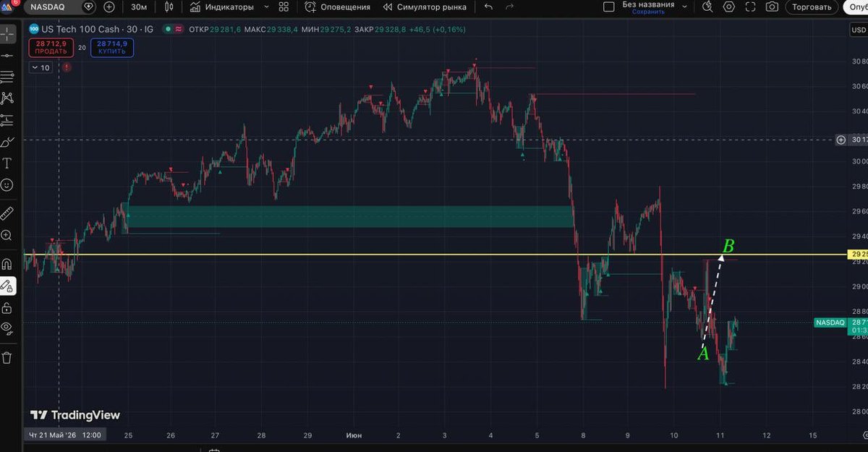
Task: Expand the layout name dropdown chevron
Action: pos(685,7)
